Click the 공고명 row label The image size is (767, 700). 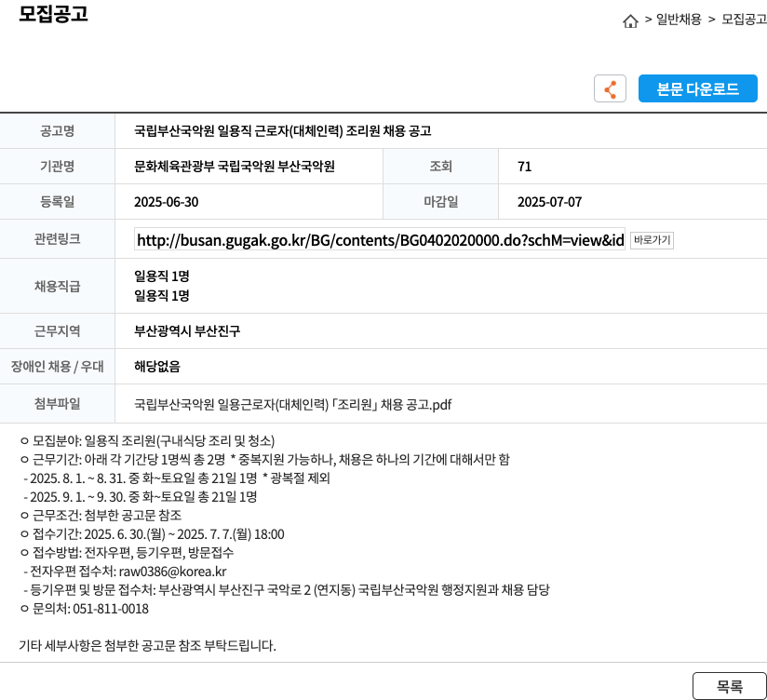(x=57, y=130)
